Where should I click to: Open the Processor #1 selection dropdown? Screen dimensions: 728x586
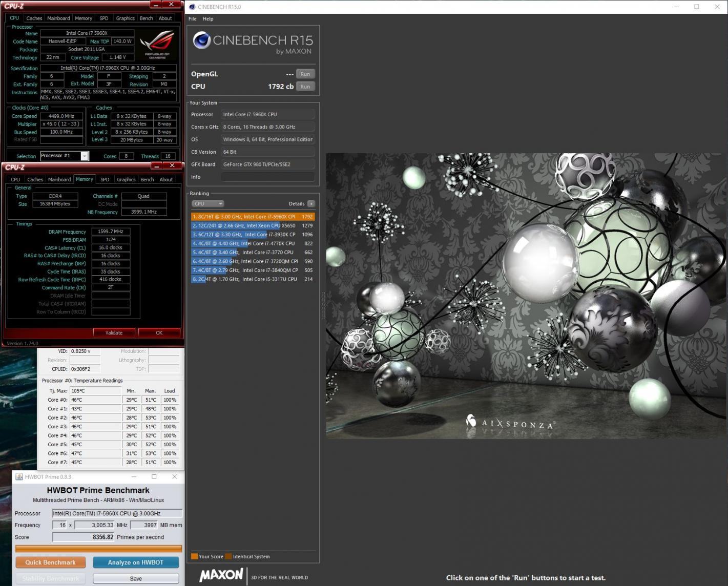(x=85, y=156)
